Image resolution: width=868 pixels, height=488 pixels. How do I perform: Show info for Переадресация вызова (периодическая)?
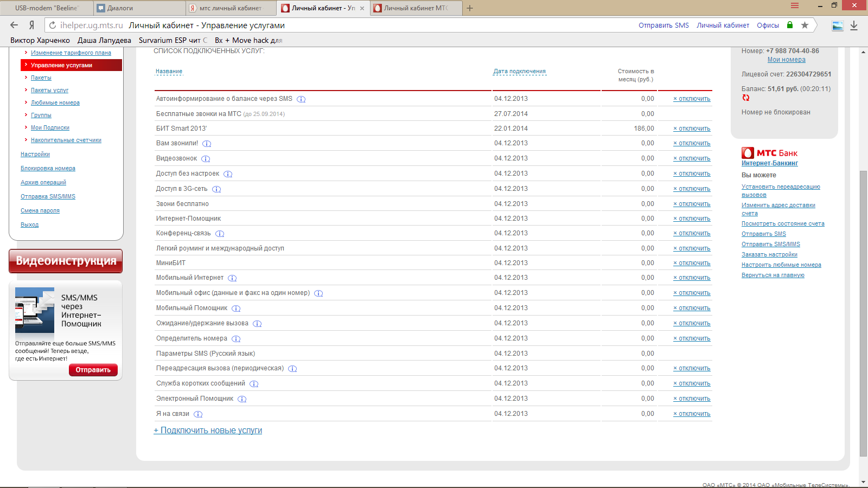coord(292,369)
